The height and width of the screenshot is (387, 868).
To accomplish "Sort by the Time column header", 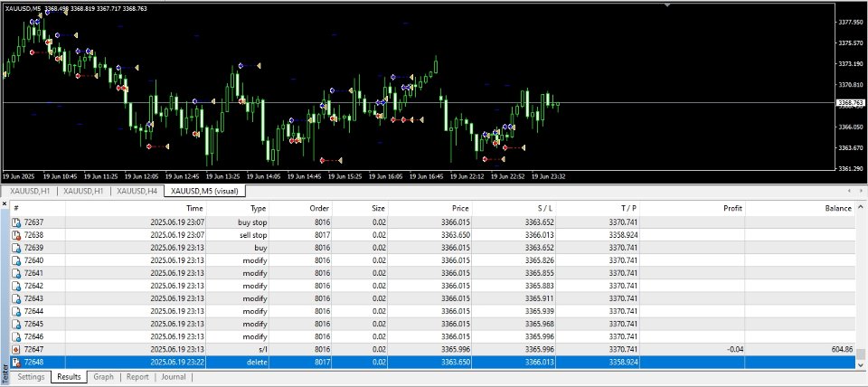I will [137, 209].
